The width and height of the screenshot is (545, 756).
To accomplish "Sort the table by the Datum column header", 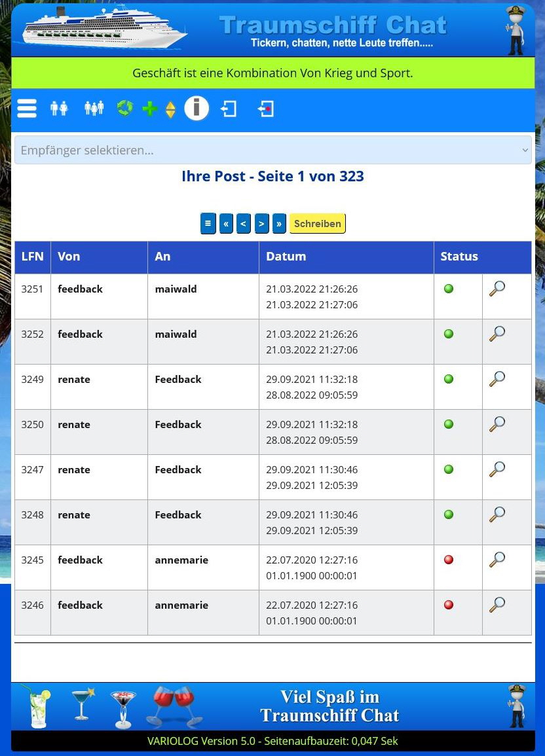I will pyautogui.click(x=286, y=256).
